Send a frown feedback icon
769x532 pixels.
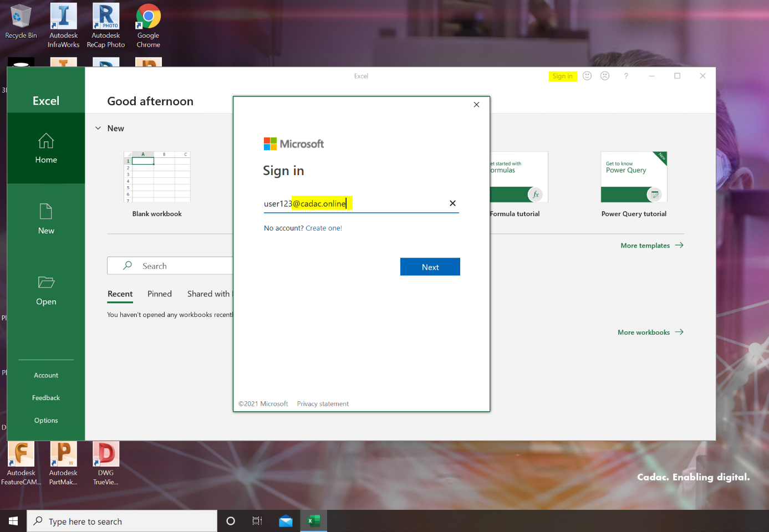coord(605,76)
